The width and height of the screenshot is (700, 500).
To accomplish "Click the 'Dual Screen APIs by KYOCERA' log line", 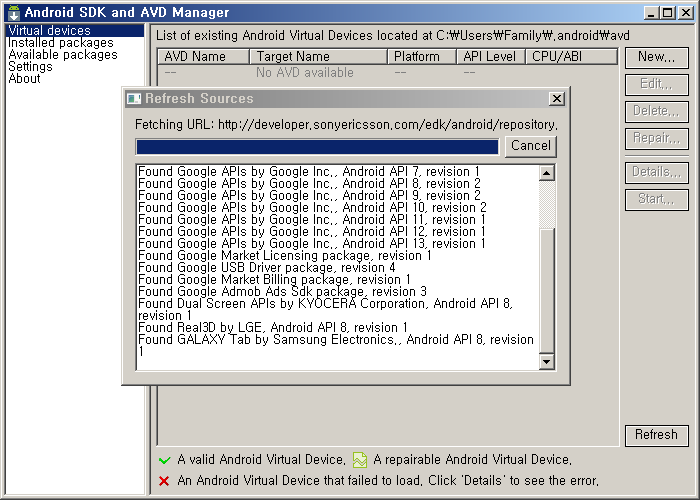I will (325, 310).
